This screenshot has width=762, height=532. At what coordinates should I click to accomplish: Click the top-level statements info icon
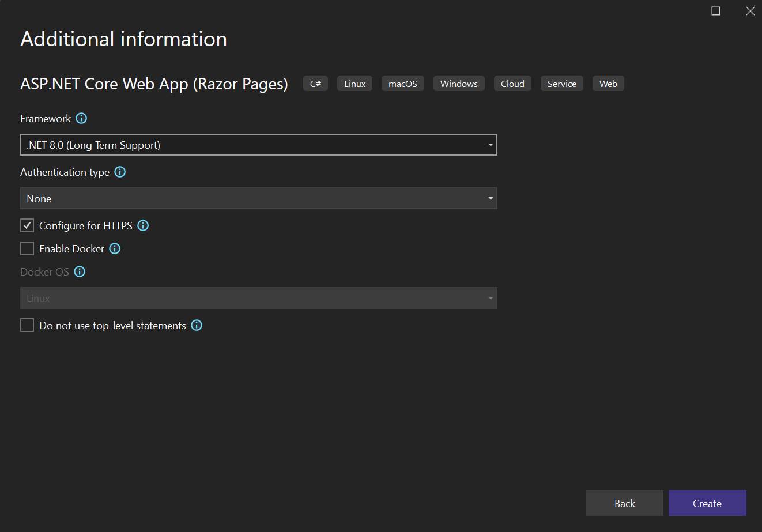click(197, 325)
